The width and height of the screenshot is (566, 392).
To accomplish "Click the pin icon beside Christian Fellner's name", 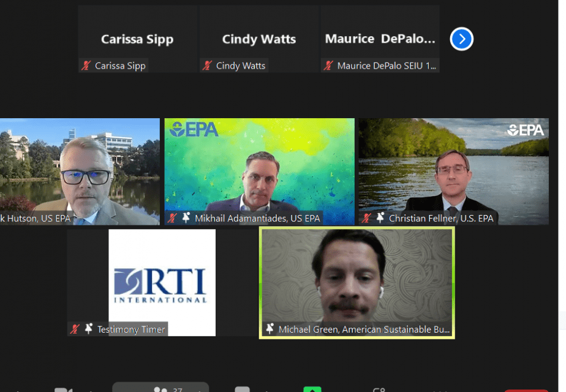I will coord(380,218).
